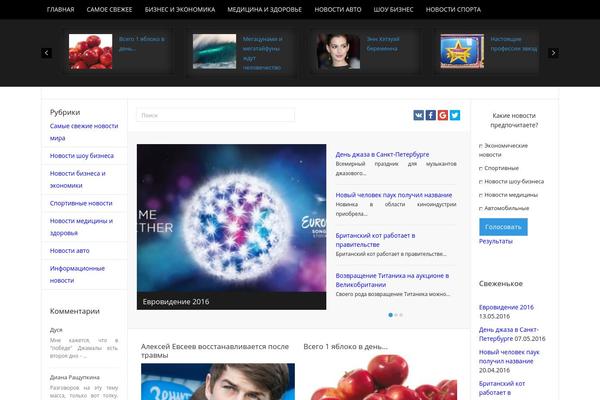Image resolution: width=600 pixels, height=400 pixels.
Task: Open the 'Новости авто' menu item
Action: tap(338, 10)
